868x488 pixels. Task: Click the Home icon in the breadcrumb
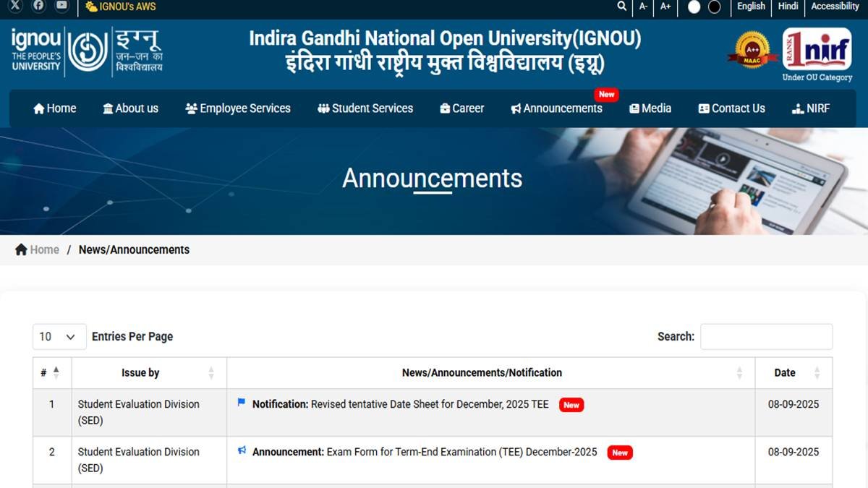tap(20, 249)
